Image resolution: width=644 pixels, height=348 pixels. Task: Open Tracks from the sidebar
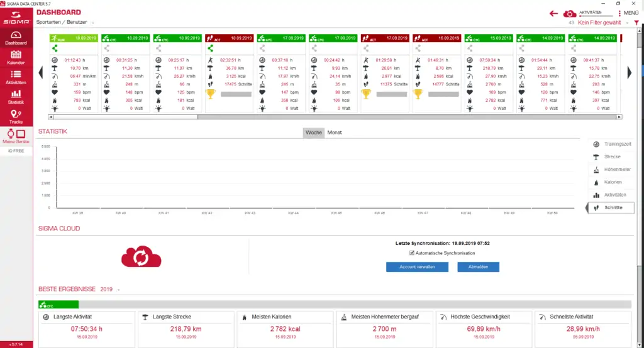tap(16, 116)
